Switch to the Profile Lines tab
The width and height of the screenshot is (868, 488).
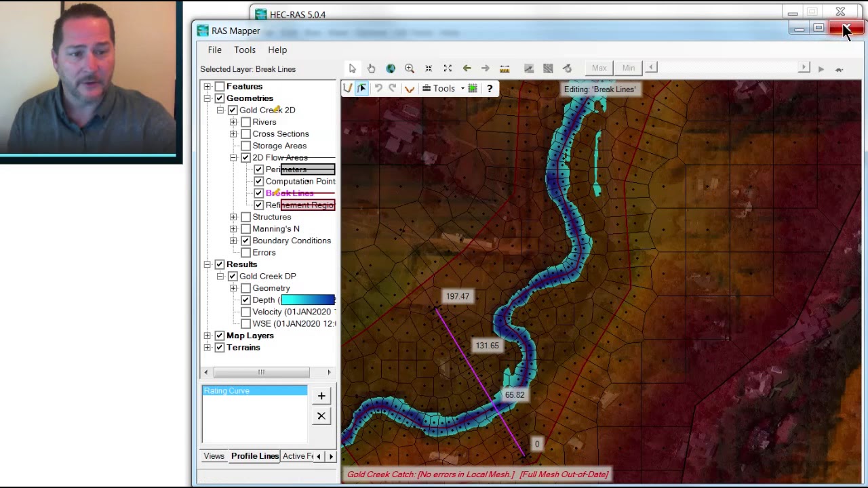click(x=254, y=456)
